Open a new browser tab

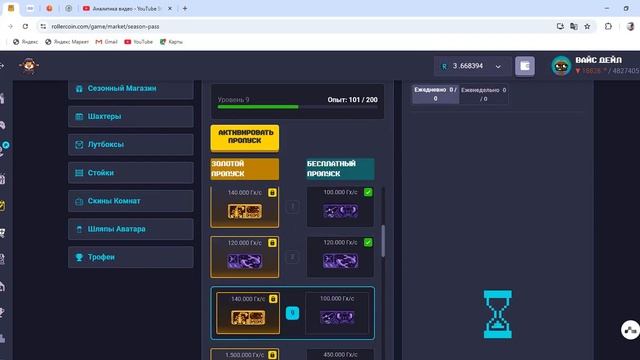185,8
